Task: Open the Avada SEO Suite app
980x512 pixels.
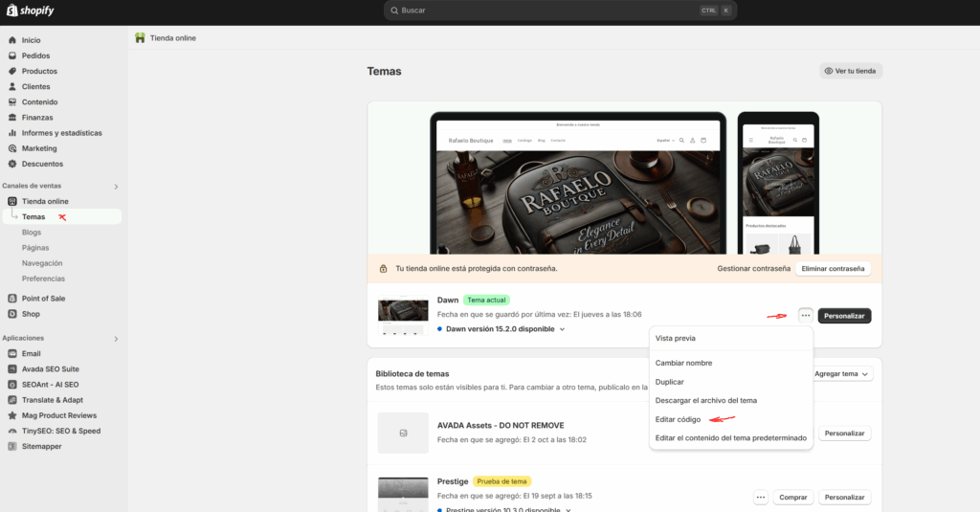Action: pos(51,369)
